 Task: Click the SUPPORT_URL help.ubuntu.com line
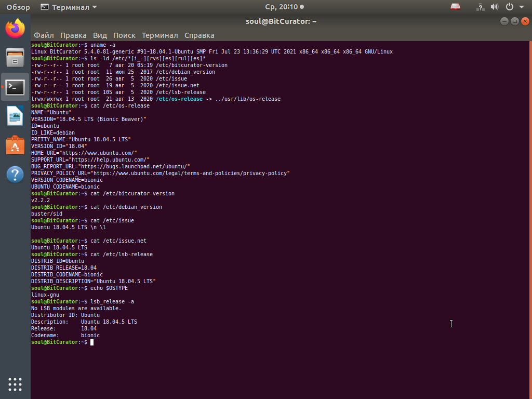pos(90,160)
